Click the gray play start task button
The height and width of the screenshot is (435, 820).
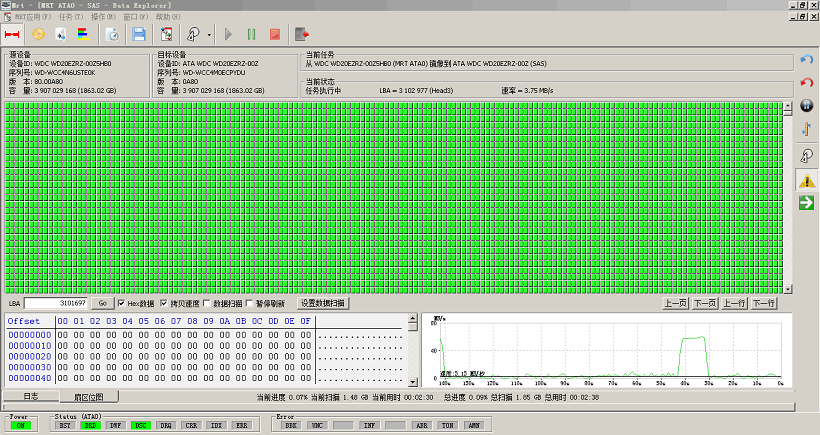click(228, 35)
